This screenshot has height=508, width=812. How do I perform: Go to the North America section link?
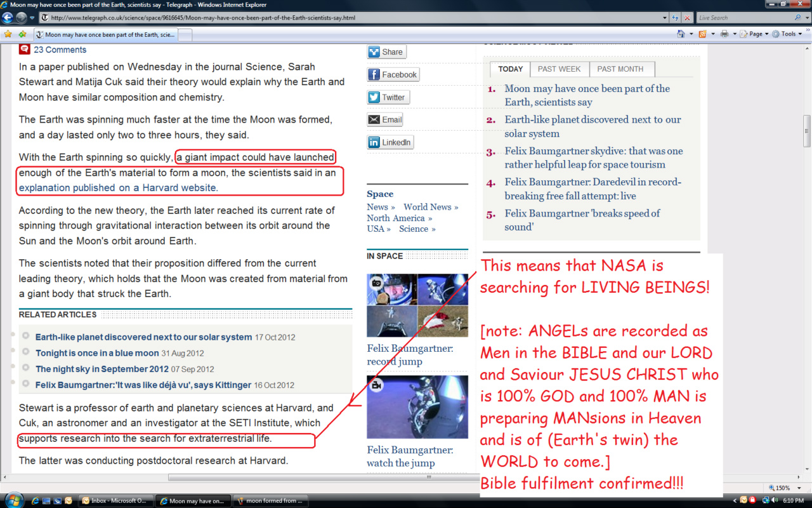[400, 218]
